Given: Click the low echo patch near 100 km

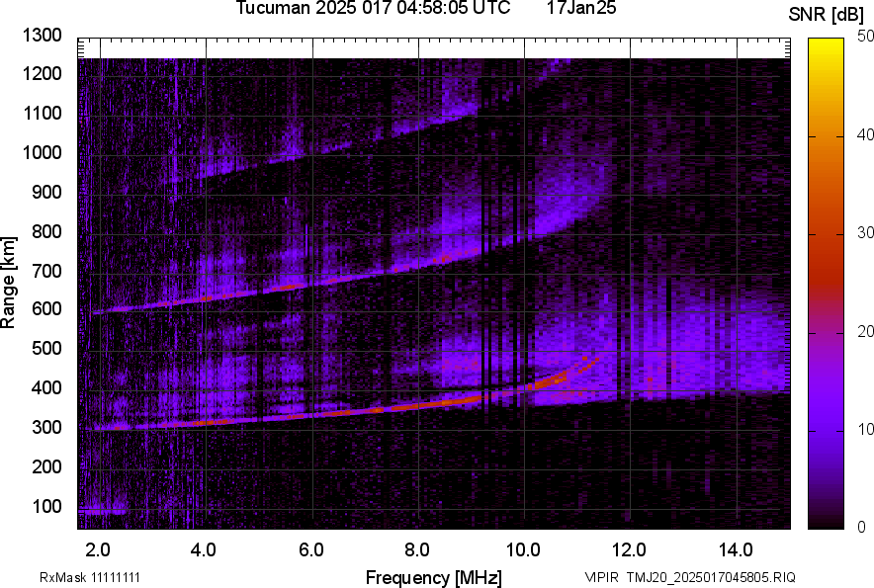Looking at the screenshot, I should 103,511.
